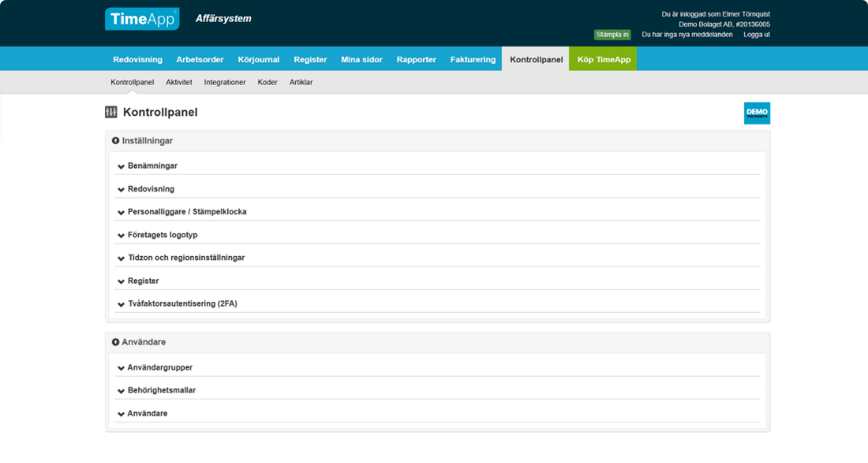The width and height of the screenshot is (868, 463).
Task: Collapse the Användare section arrow icon
Action: (x=115, y=342)
